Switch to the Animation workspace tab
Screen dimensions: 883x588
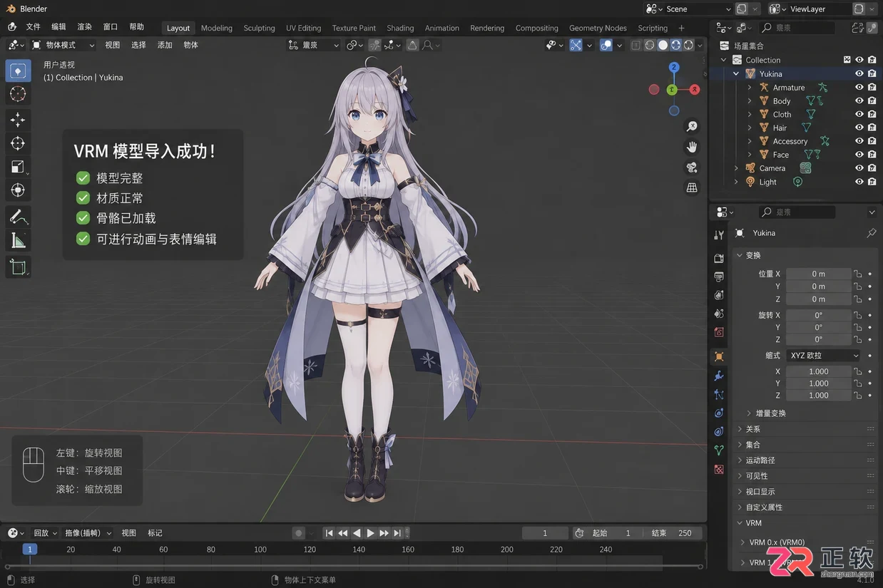pos(442,28)
